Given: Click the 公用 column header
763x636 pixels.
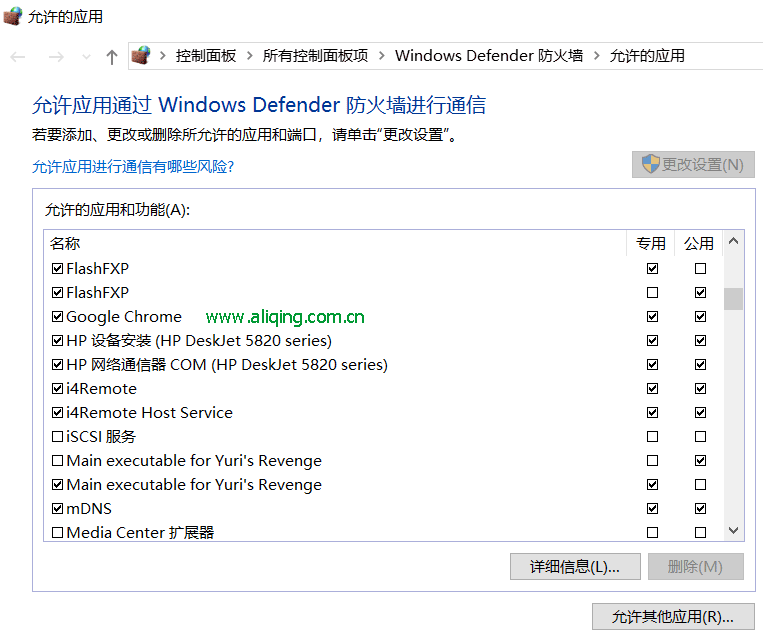Looking at the screenshot, I should (x=699, y=243).
